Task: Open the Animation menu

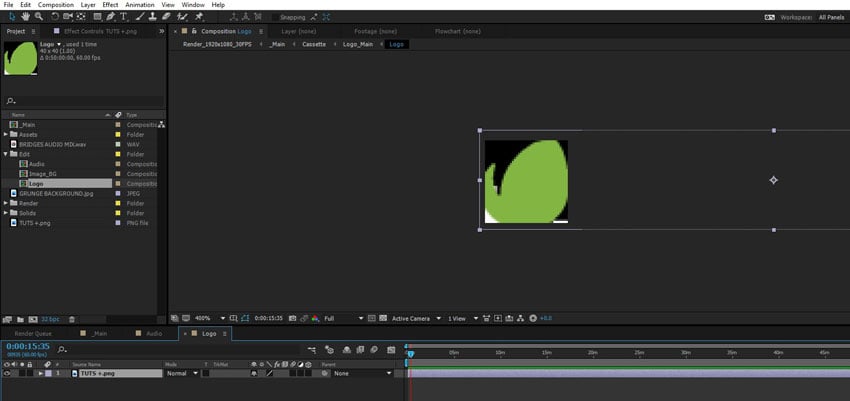Action: (140, 5)
